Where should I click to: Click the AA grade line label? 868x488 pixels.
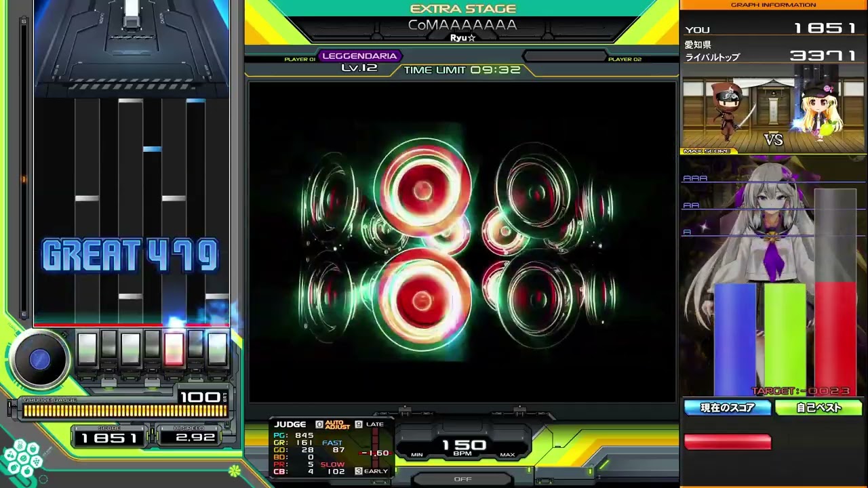[691, 205]
